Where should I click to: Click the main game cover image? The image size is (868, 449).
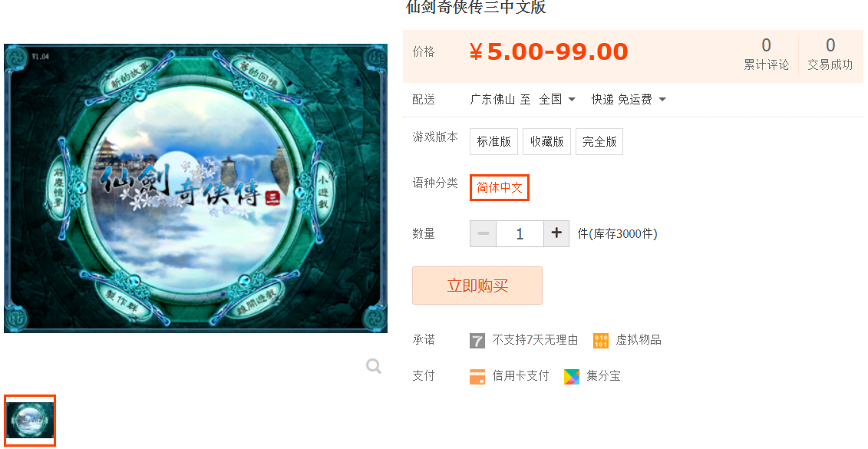(196, 188)
